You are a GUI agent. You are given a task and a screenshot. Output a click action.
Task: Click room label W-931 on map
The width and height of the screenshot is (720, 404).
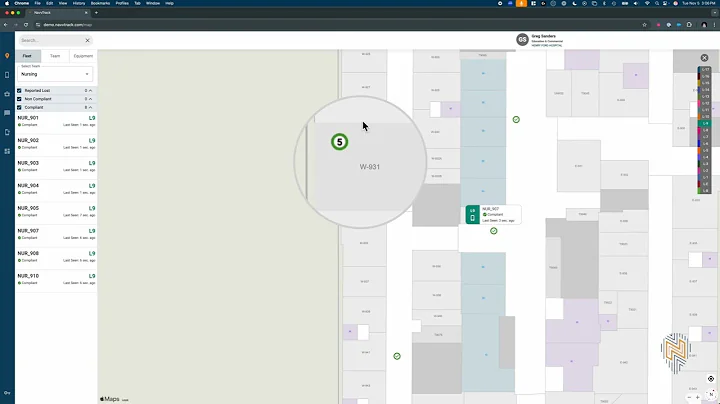tap(370, 167)
